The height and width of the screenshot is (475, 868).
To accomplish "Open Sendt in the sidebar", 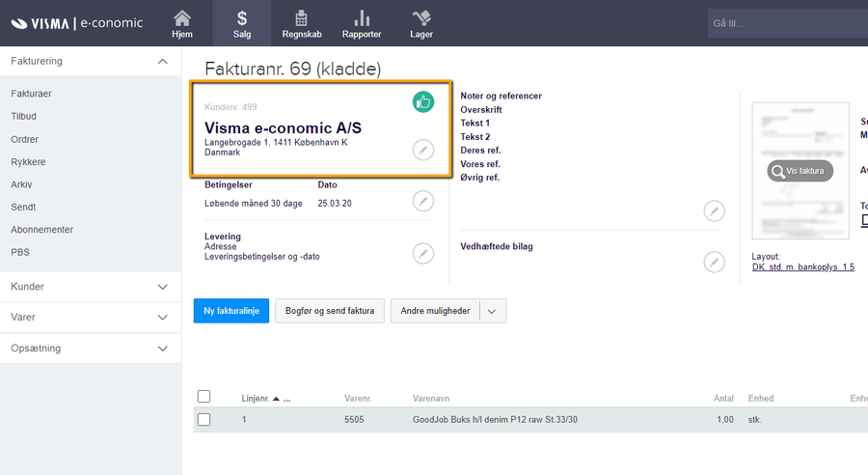I will (23, 207).
